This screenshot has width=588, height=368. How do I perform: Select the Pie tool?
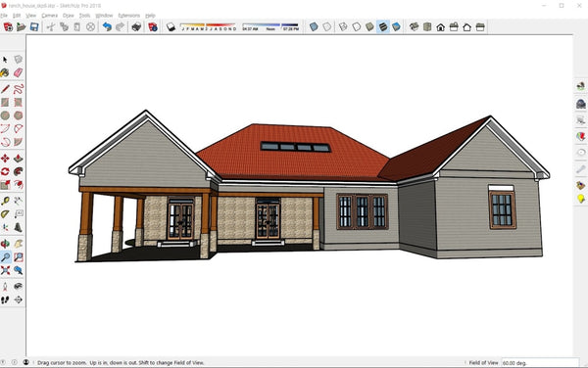pos(18,142)
